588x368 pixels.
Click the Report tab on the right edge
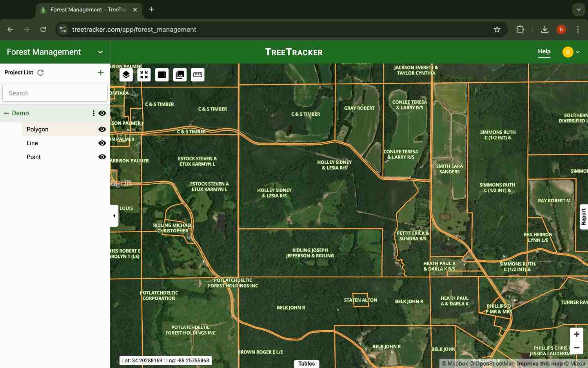[x=584, y=216]
